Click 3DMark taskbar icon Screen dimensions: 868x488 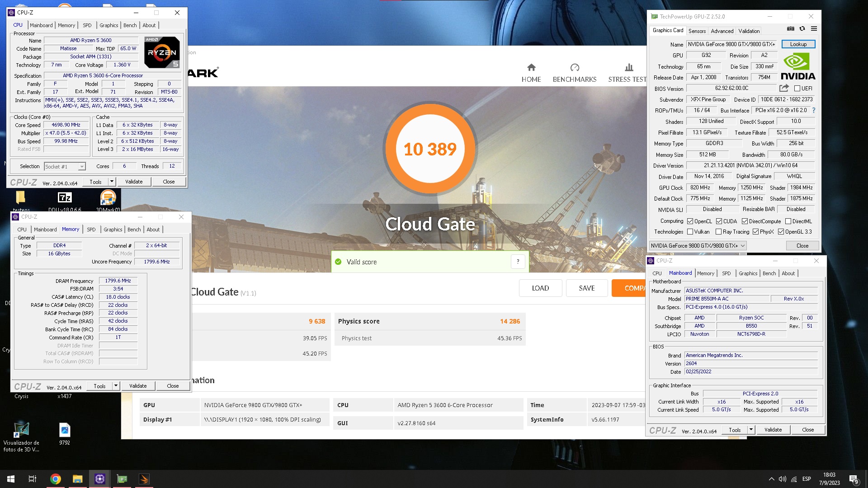(x=144, y=479)
